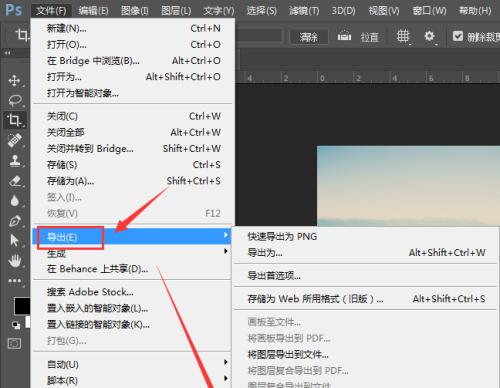
Task: Choose 导出为... in Export submenu
Action: click(365, 253)
